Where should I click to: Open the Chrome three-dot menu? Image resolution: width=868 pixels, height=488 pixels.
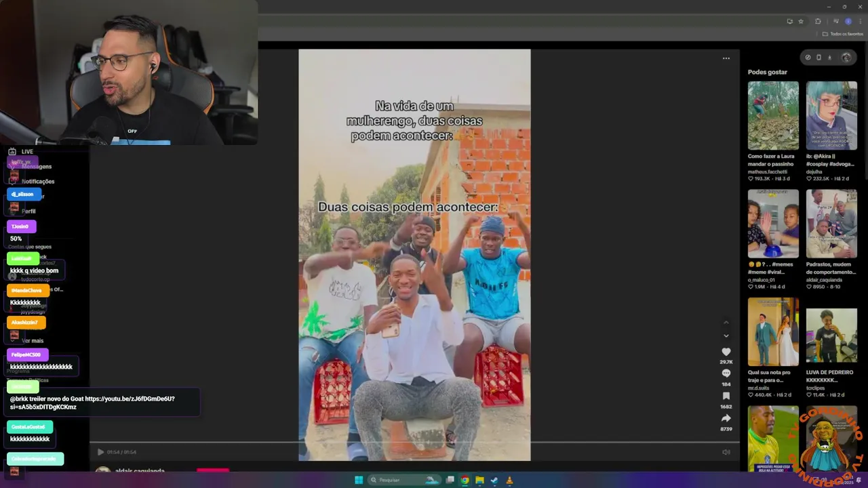(861, 21)
